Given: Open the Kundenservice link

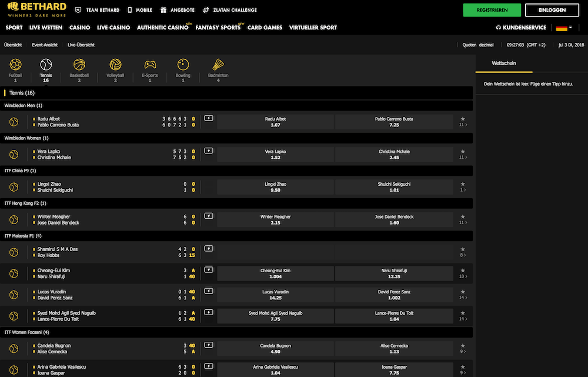Looking at the screenshot, I should pyautogui.click(x=521, y=28).
